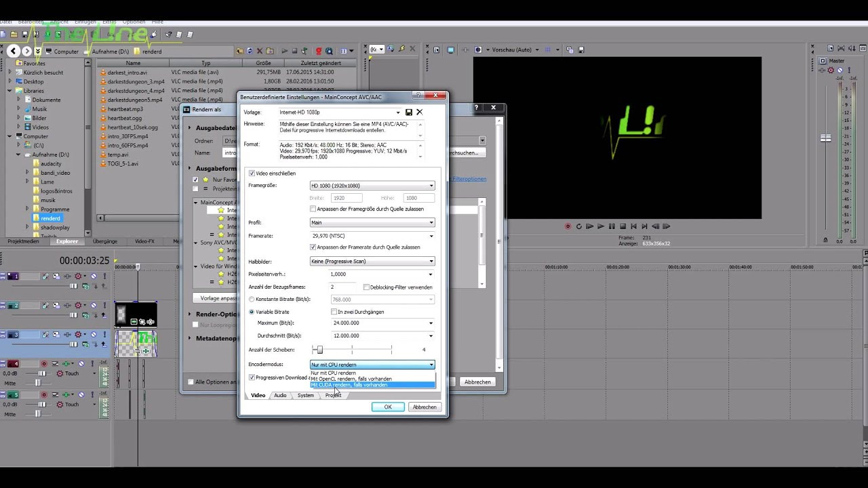
Task: Open the video preview effects icon
Action: (465, 50)
